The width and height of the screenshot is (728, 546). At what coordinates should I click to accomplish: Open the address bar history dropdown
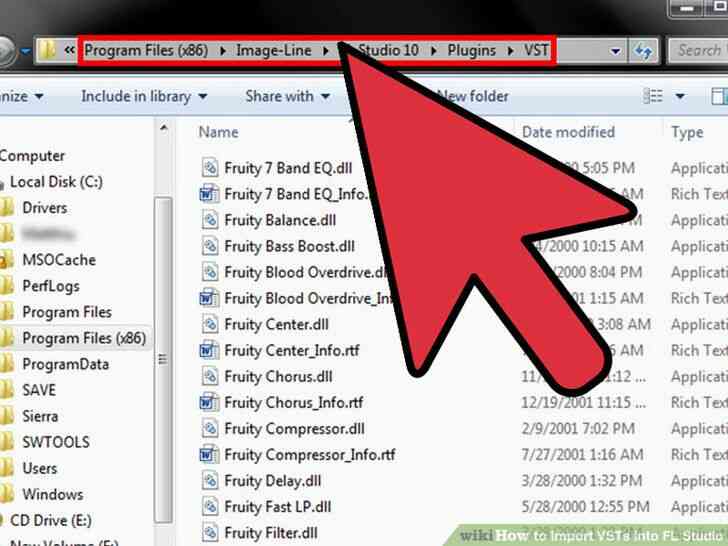pyautogui.click(x=615, y=51)
